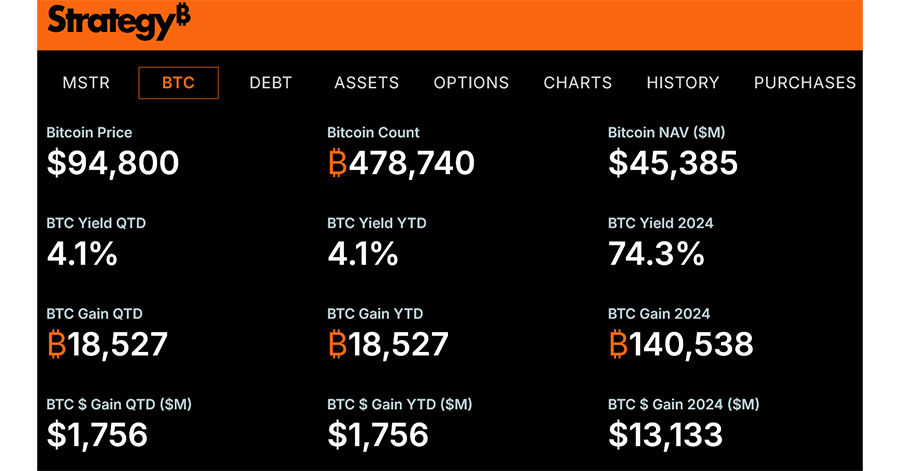Go to the ASSETS tab
The height and width of the screenshot is (471, 900).
367,83
